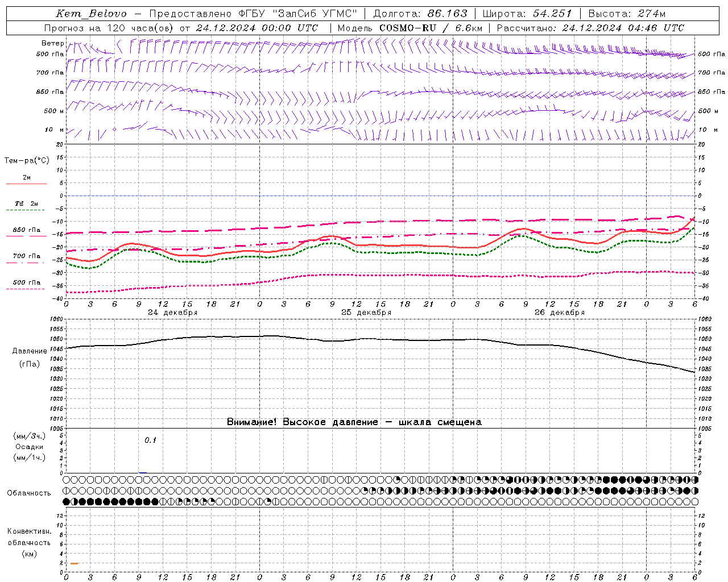Click the '26 декабря' date label
This screenshot has height=582, width=728.
(x=559, y=313)
